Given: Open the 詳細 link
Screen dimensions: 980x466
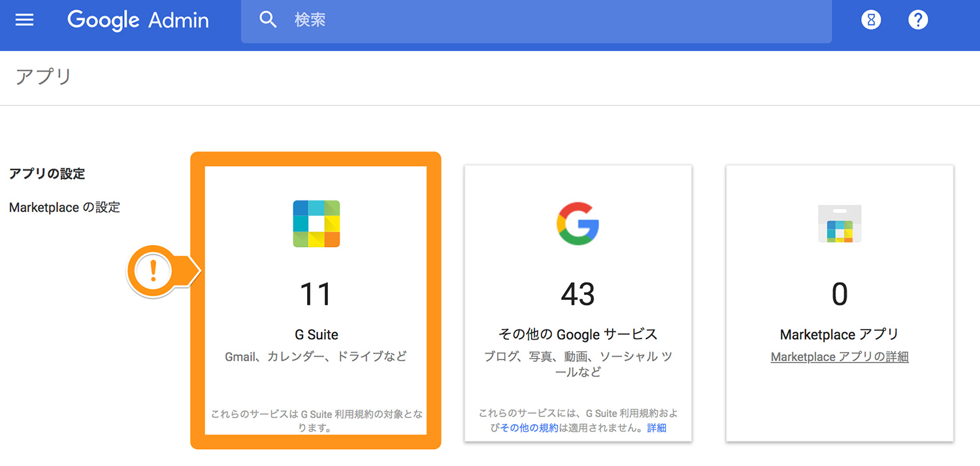Looking at the screenshot, I should point(657,428).
